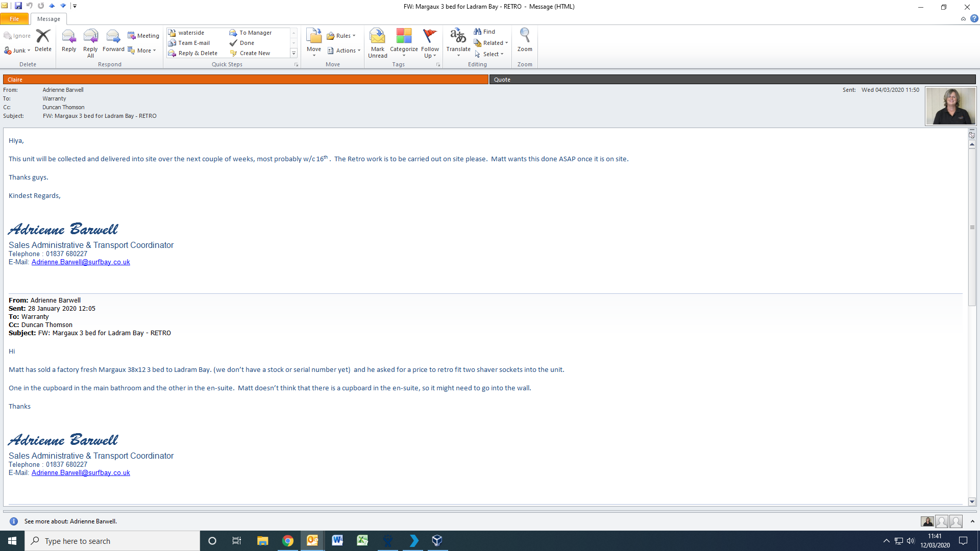The image size is (980, 551).
Task: Open Google Chrome from the taskbar
Action: point(288,541)
